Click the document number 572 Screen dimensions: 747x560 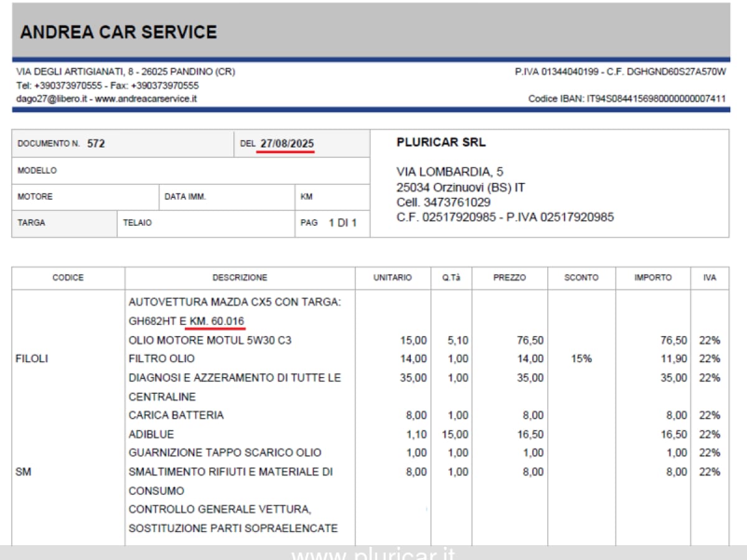tap(96, 144)
